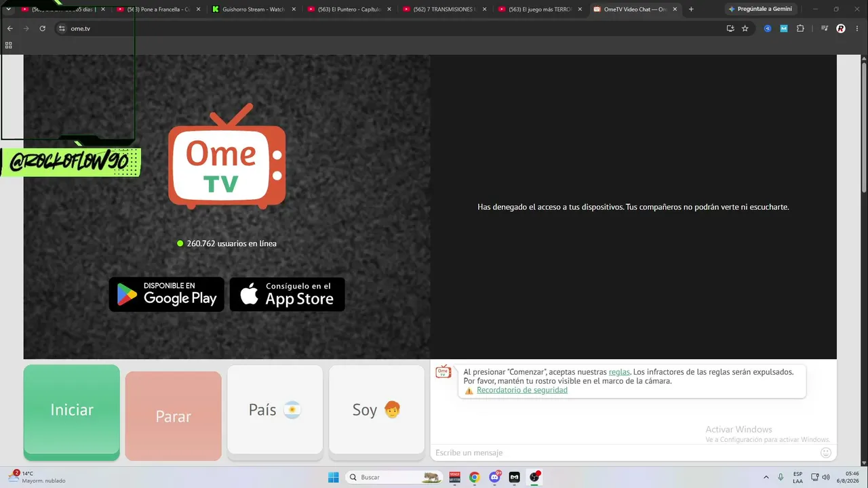Open site information icon in address bar
This screenshot has height=488, width=868.
click(x=62, y=28)
